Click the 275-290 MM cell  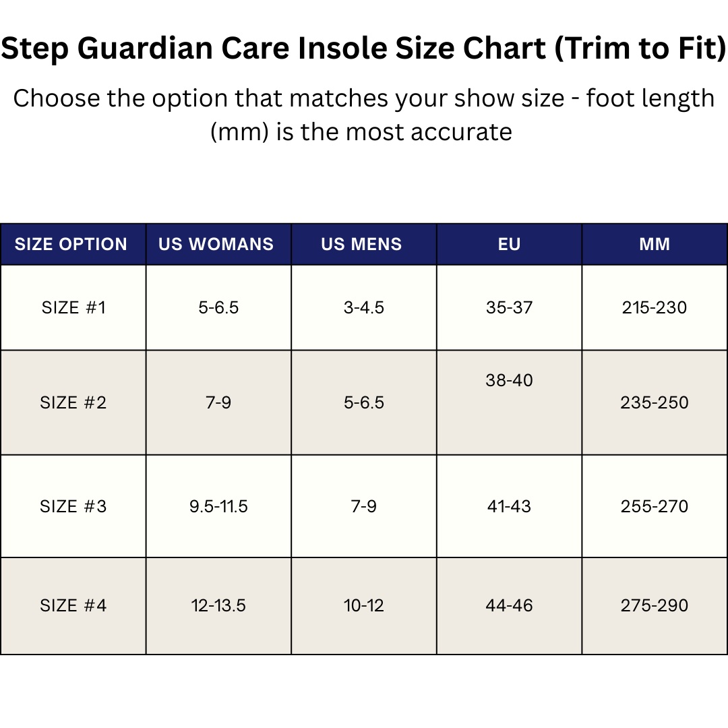[x=655, y=605]
